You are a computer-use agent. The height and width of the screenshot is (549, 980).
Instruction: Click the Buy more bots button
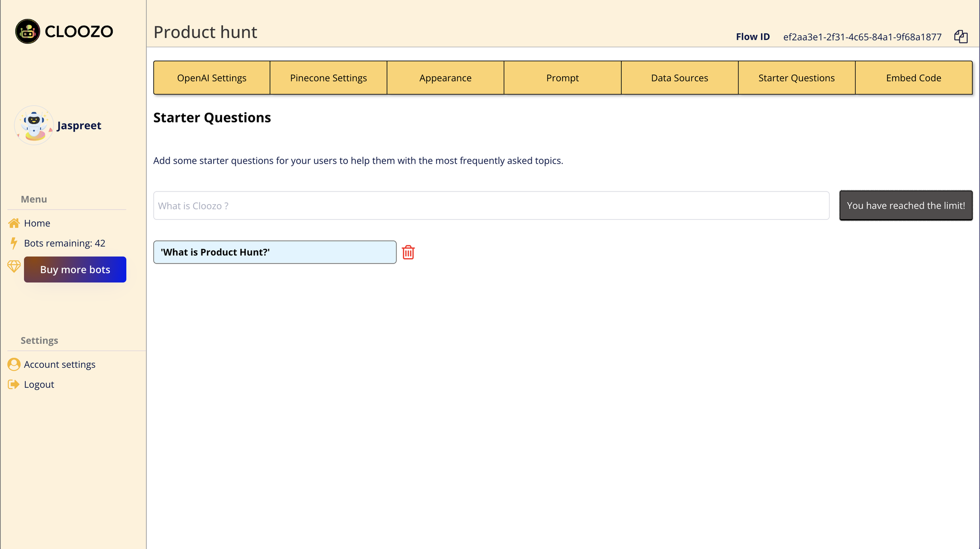(74, 269)
